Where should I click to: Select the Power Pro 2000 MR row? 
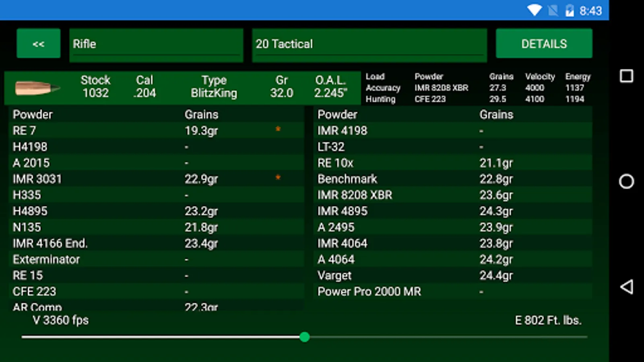click(453, 291)
